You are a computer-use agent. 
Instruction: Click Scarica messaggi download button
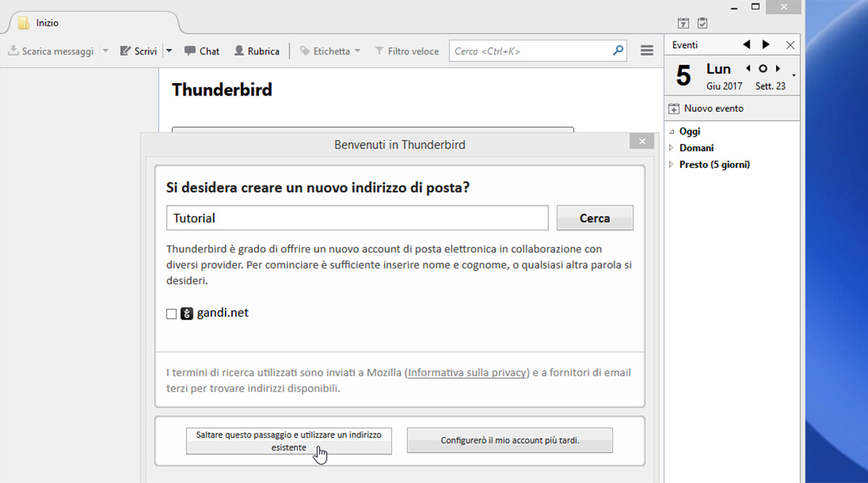[x=51, y=51]
